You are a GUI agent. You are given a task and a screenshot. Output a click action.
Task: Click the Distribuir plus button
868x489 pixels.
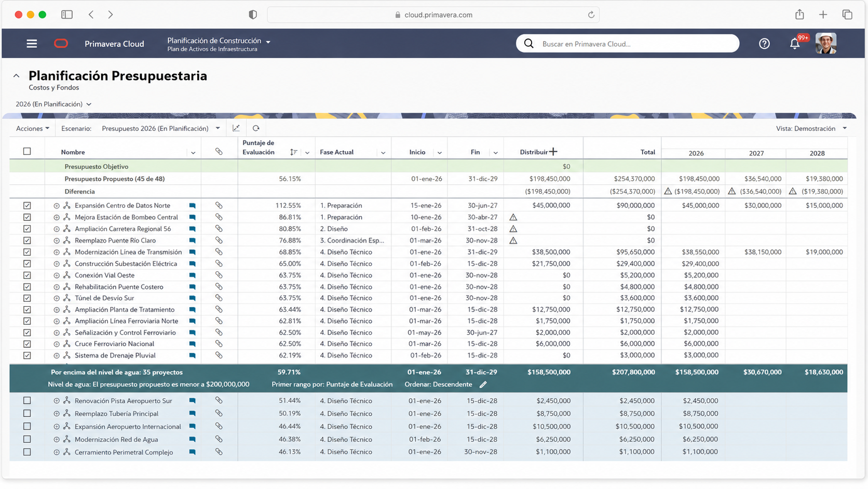point(553,152)
